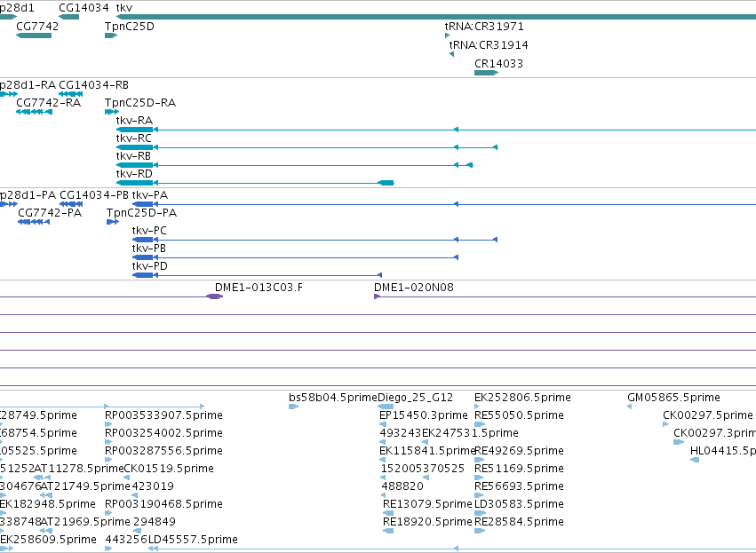
Task: Select the RE49269.5prime EST
Action: [x=479, y=460]
